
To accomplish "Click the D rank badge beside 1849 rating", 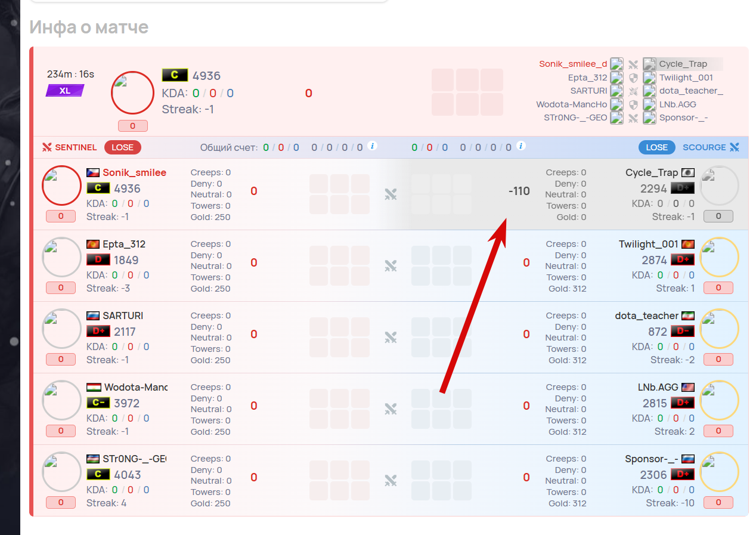I will tap(98, 260).
